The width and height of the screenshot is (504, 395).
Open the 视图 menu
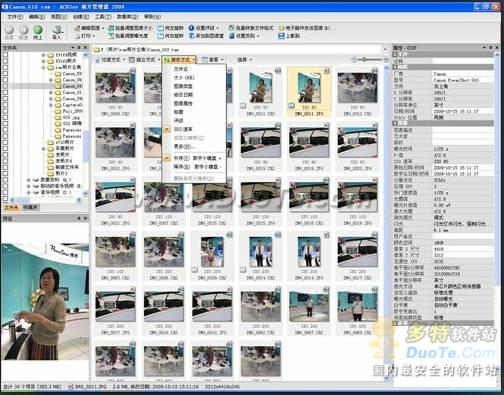[59, 16]
